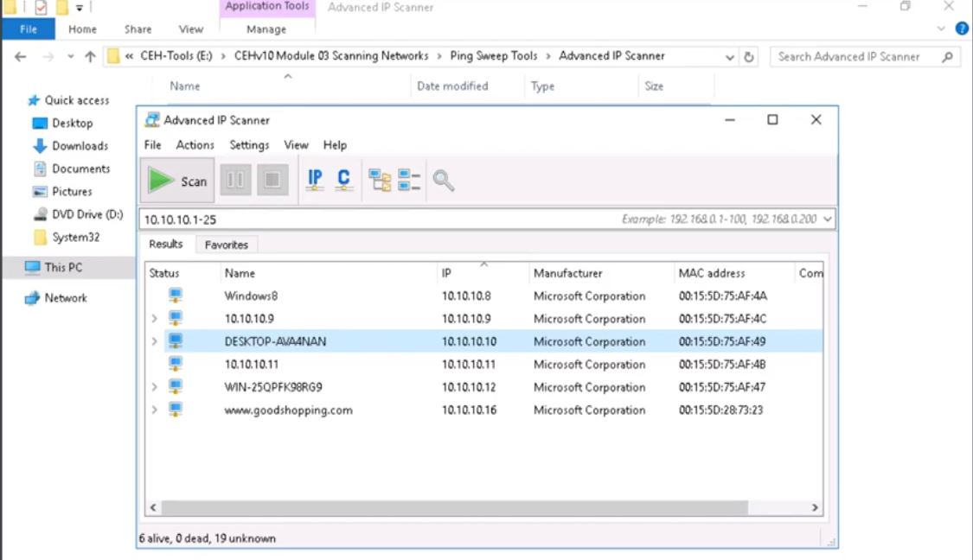Image resolution: width=973 pixels, height=560 pixels.
Task: Open the Explorer Share ribbon tab
Action: point(138,29)
